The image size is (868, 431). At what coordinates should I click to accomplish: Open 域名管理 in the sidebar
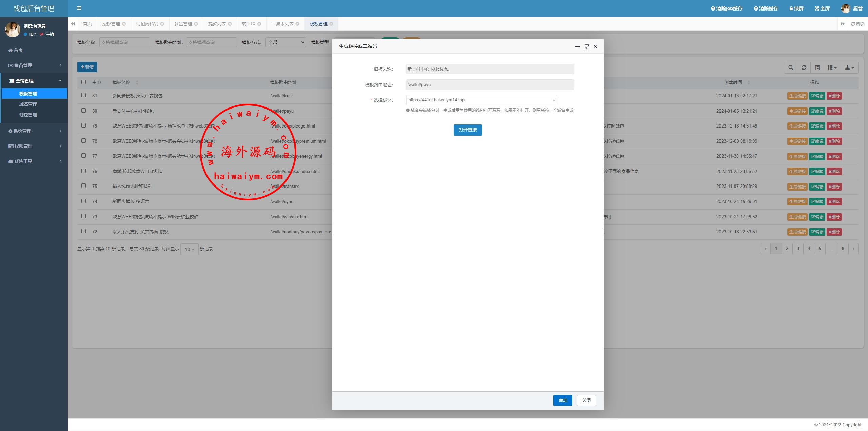[28, 104]
